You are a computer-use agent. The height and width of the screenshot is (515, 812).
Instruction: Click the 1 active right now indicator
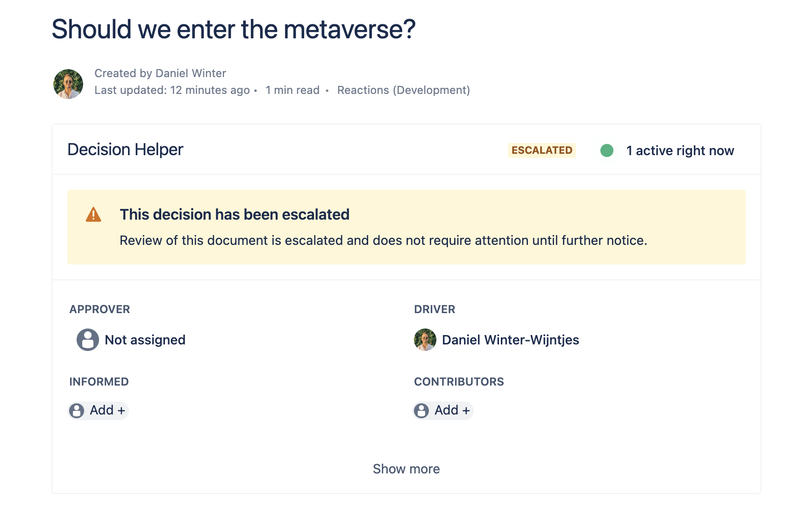[x=680, y=150]
